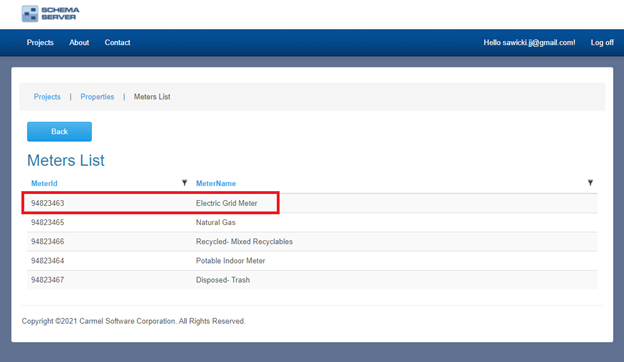This screenshot has height=362, width=624.
Task: Select the Natural Gas meter name
Action: pyautogui.click(x=215, y=222)
